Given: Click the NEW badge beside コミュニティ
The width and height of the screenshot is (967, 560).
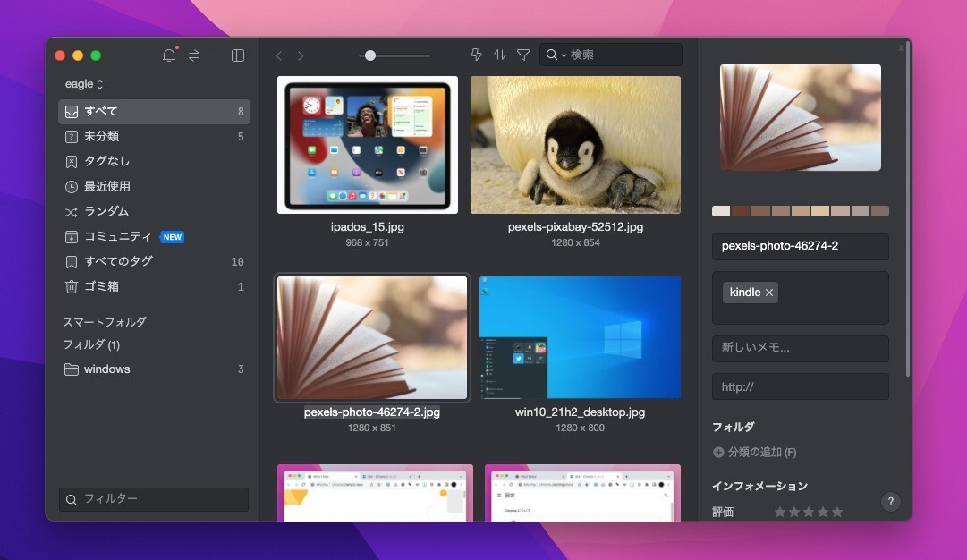Looking at the screenshot, I should click(x=172, y=237).
